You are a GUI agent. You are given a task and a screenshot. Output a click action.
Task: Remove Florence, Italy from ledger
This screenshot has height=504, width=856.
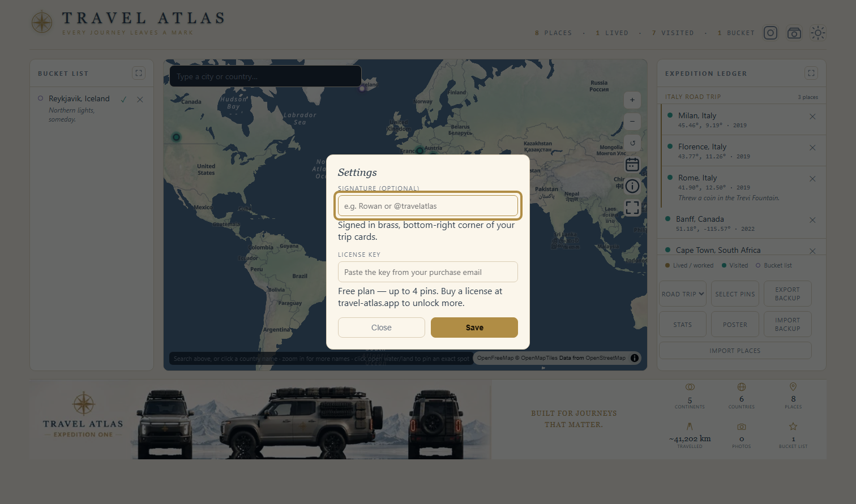click(x=812, y=148)
